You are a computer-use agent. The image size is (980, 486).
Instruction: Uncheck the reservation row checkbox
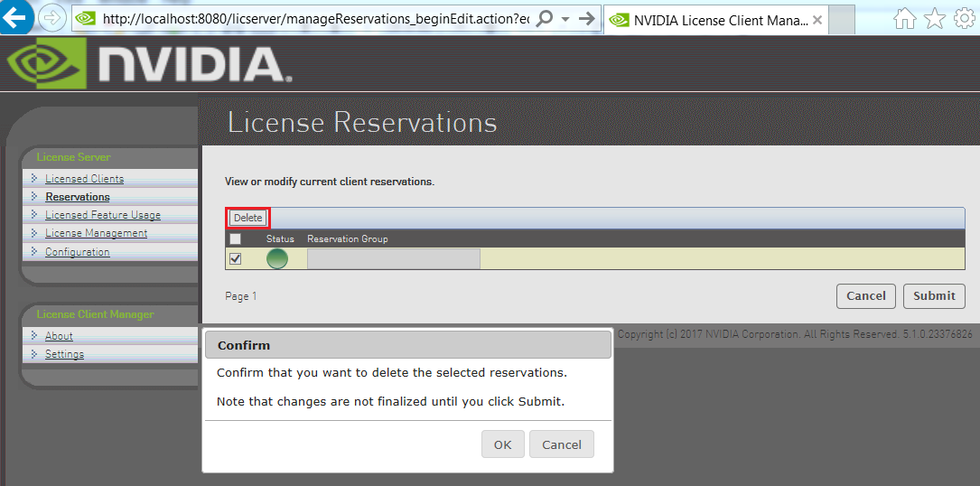236,259
